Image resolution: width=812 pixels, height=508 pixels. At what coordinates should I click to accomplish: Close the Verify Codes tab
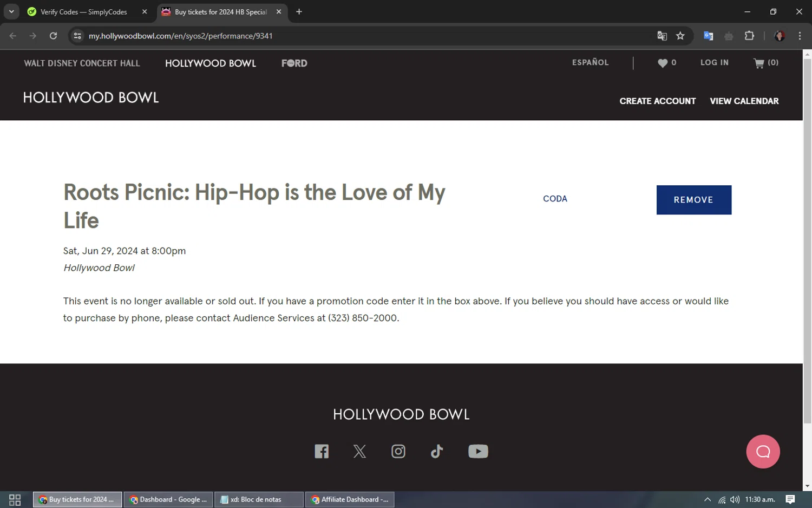pyautogui.click(x=145, y=11)
